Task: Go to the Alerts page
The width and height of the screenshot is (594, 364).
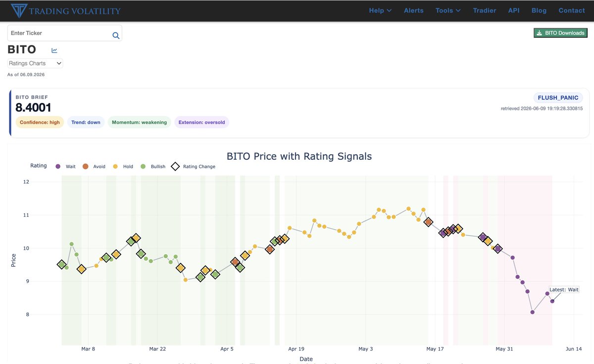Action: (414, 10)
